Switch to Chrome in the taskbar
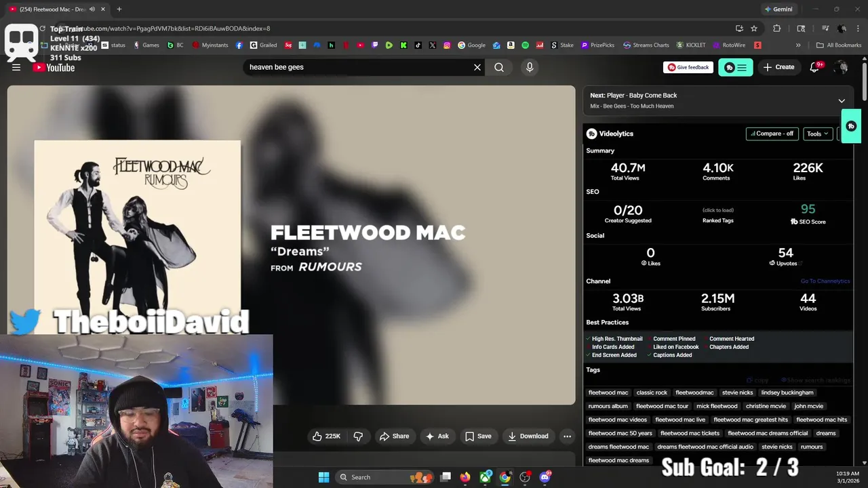The image size is (868, 488). 505,477
